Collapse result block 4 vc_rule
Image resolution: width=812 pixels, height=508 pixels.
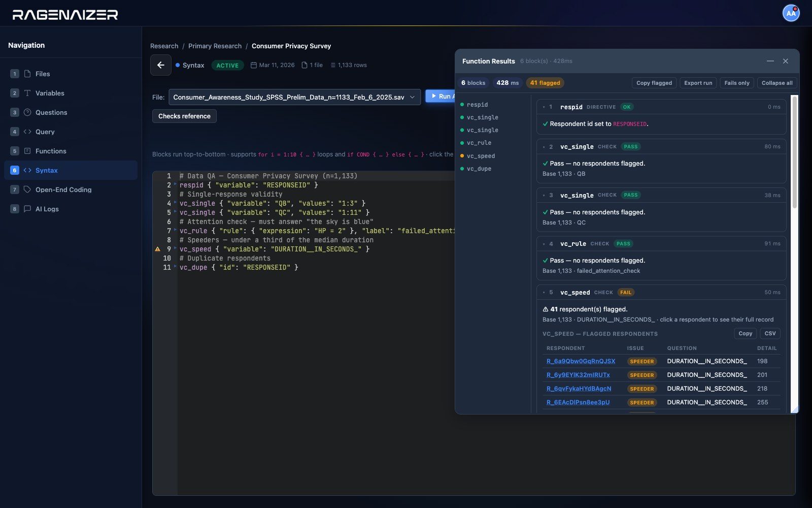click(x=544, y=244)
